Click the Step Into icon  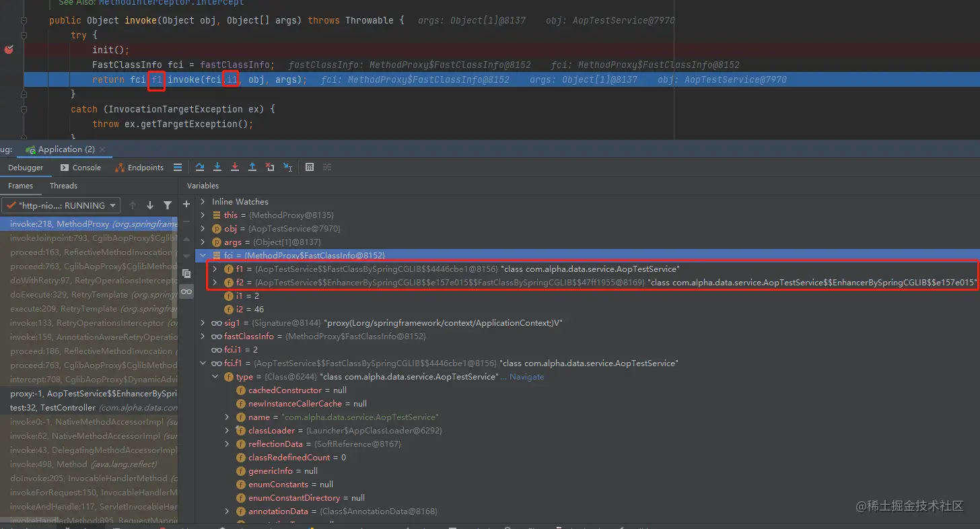coord(217,167)
